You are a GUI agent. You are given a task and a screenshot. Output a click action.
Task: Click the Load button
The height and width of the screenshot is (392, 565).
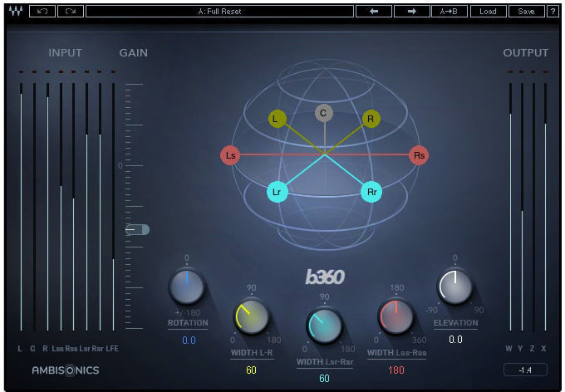coord(488,11)
